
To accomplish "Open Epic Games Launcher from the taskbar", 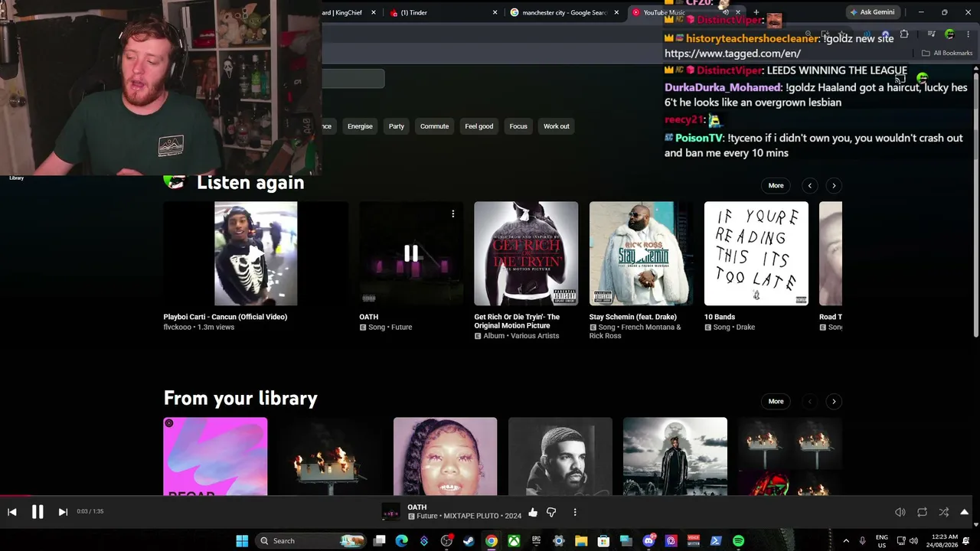I will (536, 541).
